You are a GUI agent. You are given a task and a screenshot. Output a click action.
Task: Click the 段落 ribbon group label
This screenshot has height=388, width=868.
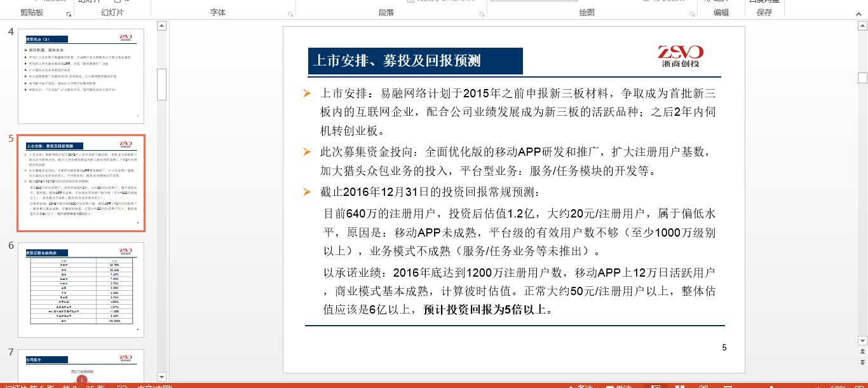tap(386, 13)
